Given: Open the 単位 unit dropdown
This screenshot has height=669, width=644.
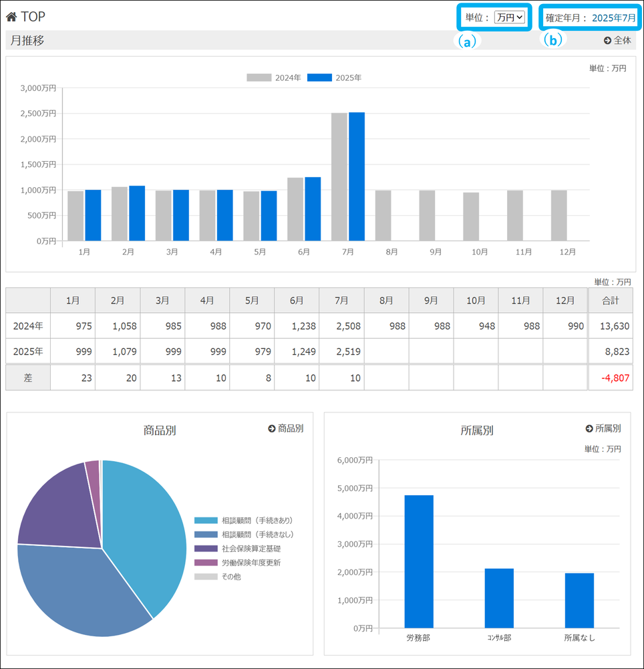Looking at the screenshot, I should click(510, 18).
